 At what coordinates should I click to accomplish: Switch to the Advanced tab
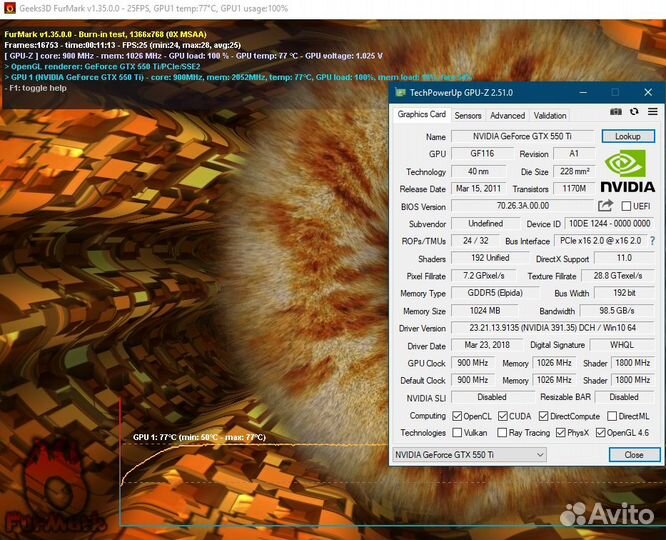coord(507,115)
